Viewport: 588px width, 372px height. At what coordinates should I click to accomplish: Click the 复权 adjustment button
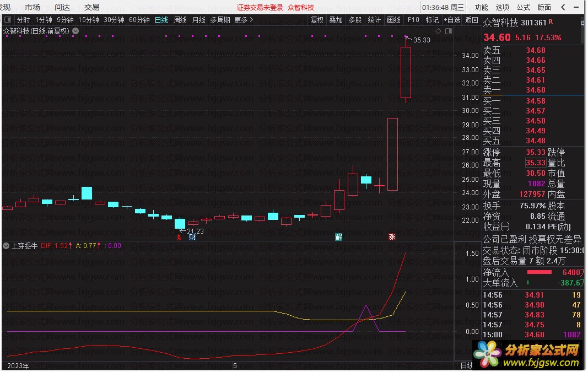[x=317, y=20]
